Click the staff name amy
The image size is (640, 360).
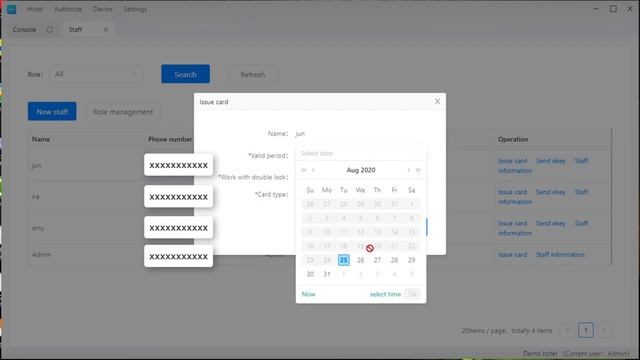coord(38,228)
